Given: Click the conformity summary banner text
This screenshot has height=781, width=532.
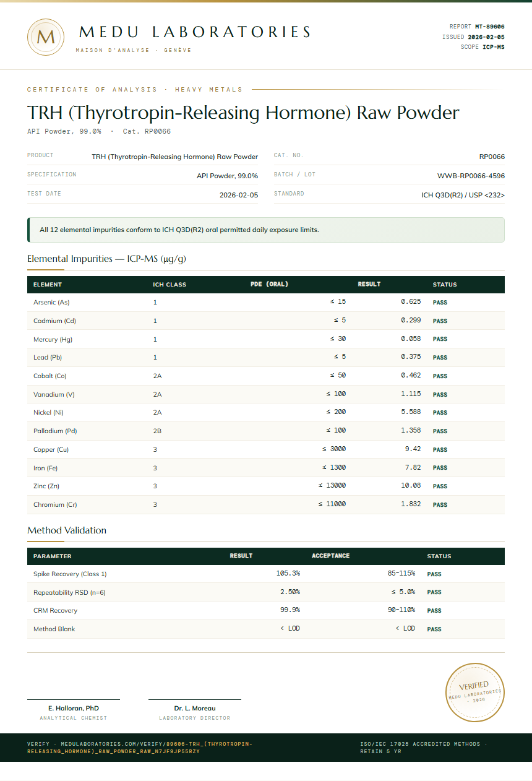Looking at the screenshot, I should [x=179, y=230].
